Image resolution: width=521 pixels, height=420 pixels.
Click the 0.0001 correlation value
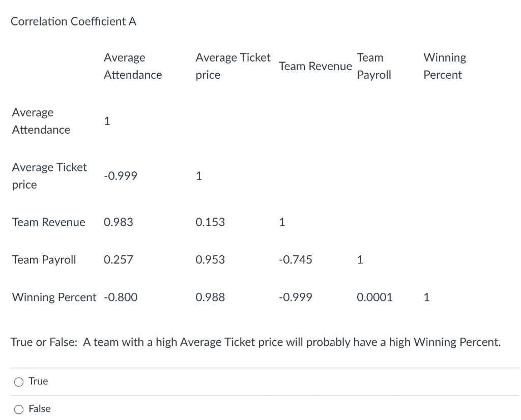coord(374,297)
